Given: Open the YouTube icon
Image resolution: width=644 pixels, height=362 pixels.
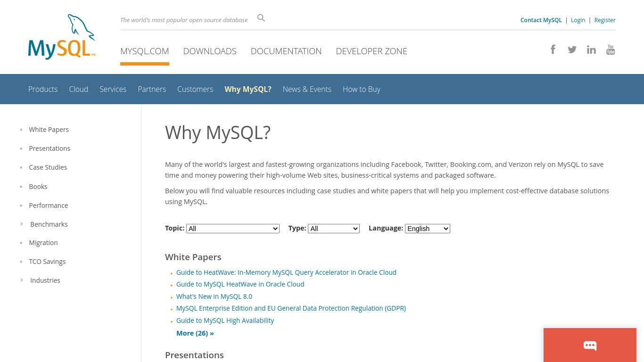Looking at the screenshot, I should pos(611,49).
